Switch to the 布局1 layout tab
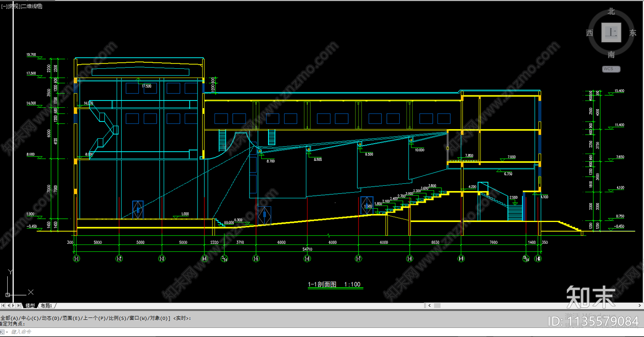 pyautogui.click(x=46, y=306)
